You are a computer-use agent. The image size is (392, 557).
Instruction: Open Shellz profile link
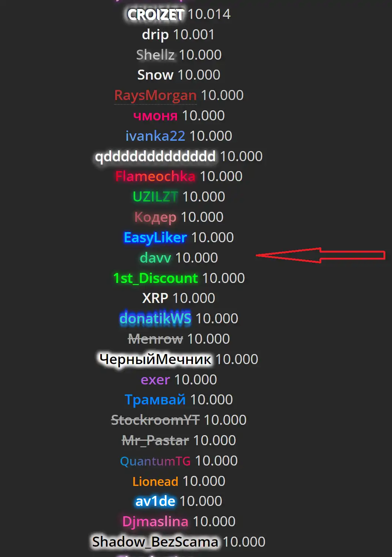[x=155, y=55]
